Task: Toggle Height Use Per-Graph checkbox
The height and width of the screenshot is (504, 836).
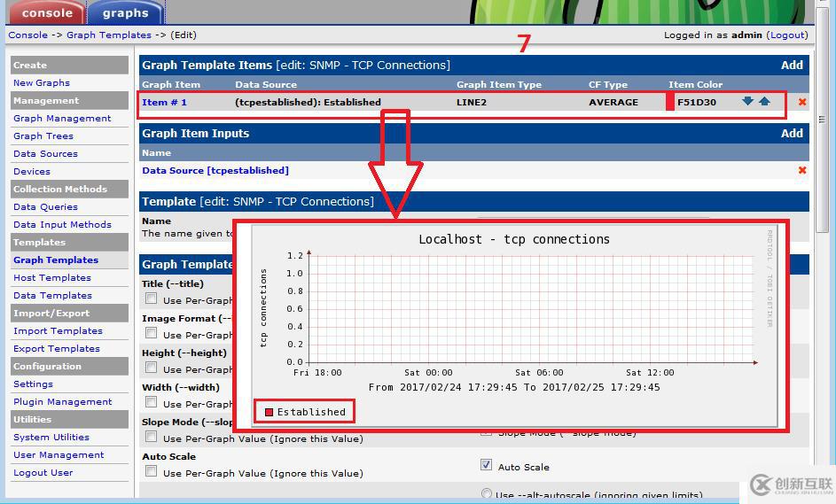Action: tap(152, 368)
